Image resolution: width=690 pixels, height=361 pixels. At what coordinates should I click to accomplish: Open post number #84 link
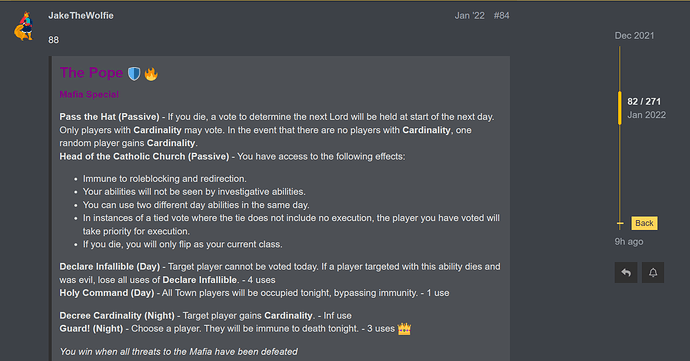tap(502, 15)
